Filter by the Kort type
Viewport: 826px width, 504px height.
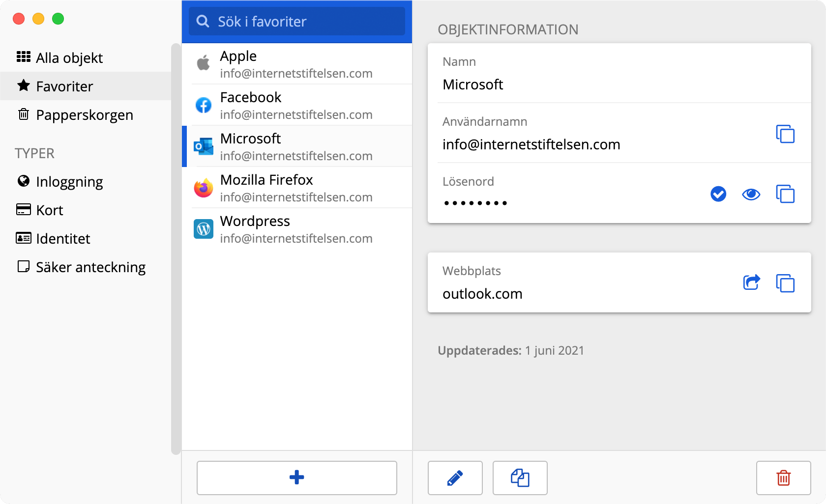[x=86, y=210]
